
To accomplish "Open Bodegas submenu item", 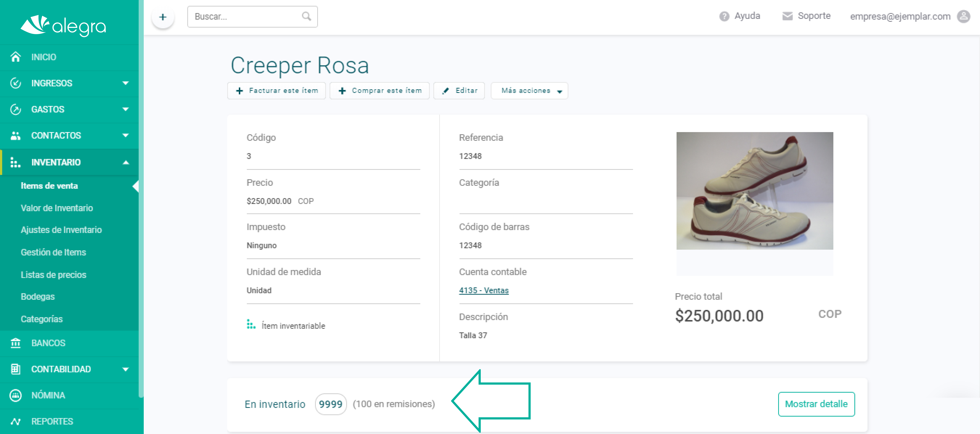I will [38, 296].
